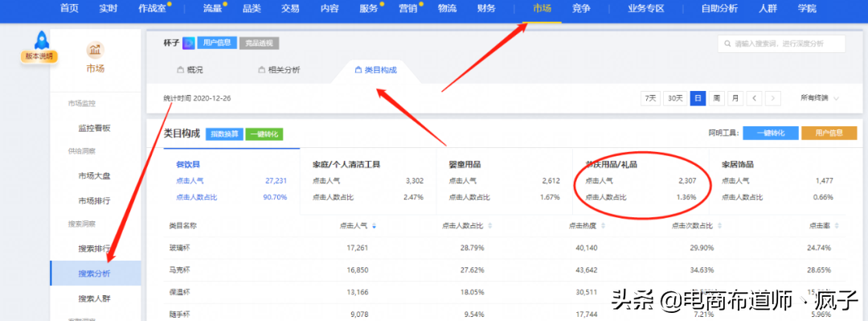The height and width of the screenshot is (321, 868).
Task: Select the 30天 time range
Action: (x=675, y=98)
